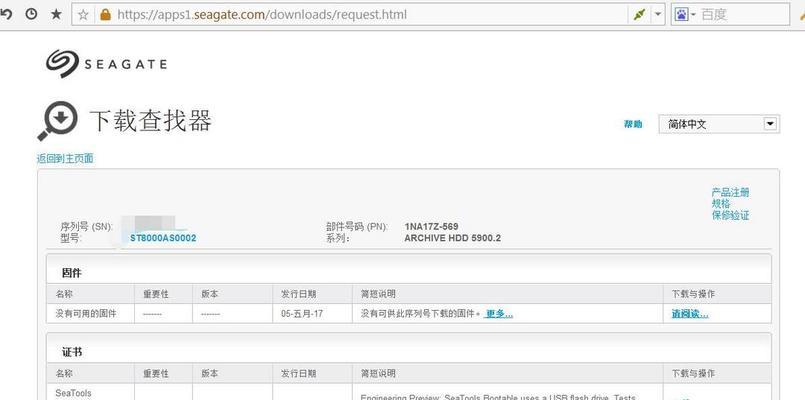Open the 保修验证 warranty link
This screenshot has height=400, width=805.
click(730, 215)
